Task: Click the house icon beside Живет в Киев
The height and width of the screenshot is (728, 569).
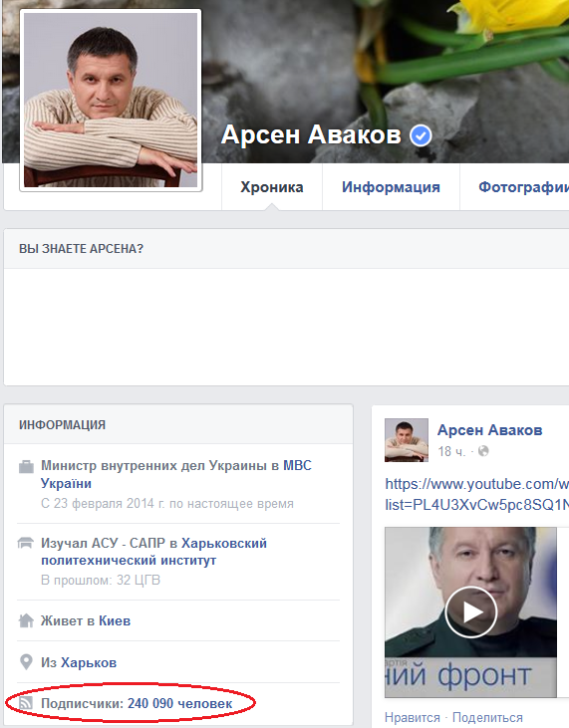Action: (x=26, y=620)
